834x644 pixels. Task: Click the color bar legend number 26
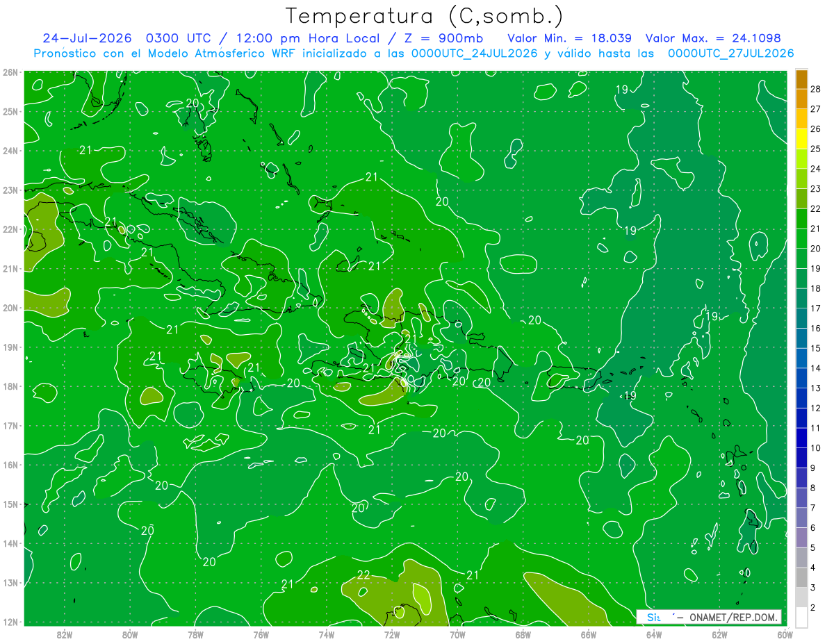815,129
